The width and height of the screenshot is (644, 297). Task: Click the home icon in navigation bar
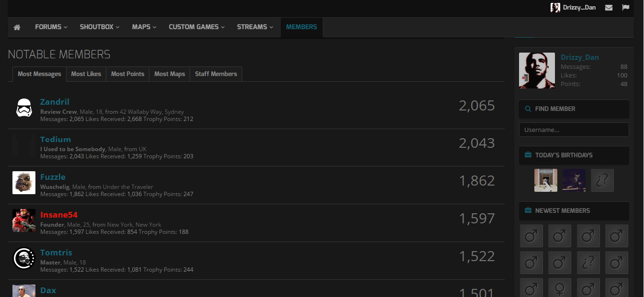tap(17, 27)
